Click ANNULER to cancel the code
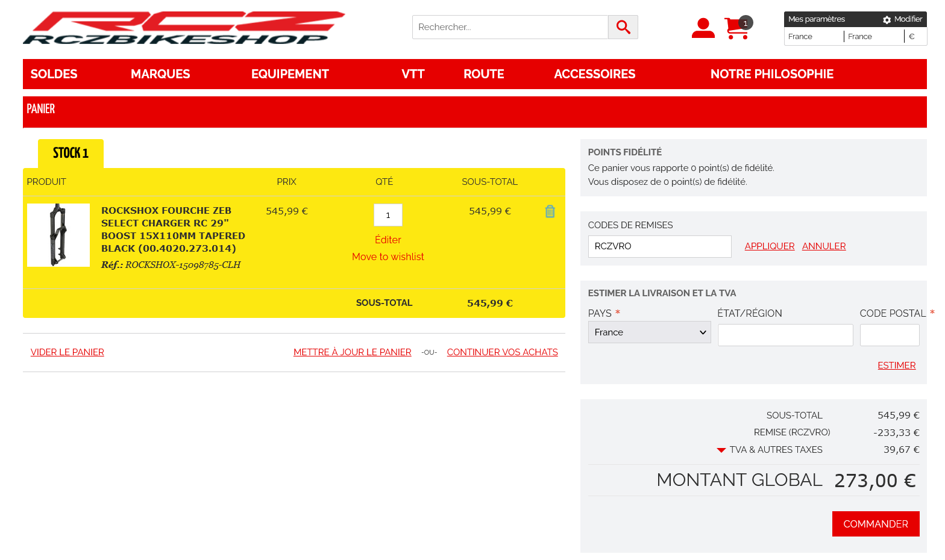Screen dimensions: 945x560 823,246
